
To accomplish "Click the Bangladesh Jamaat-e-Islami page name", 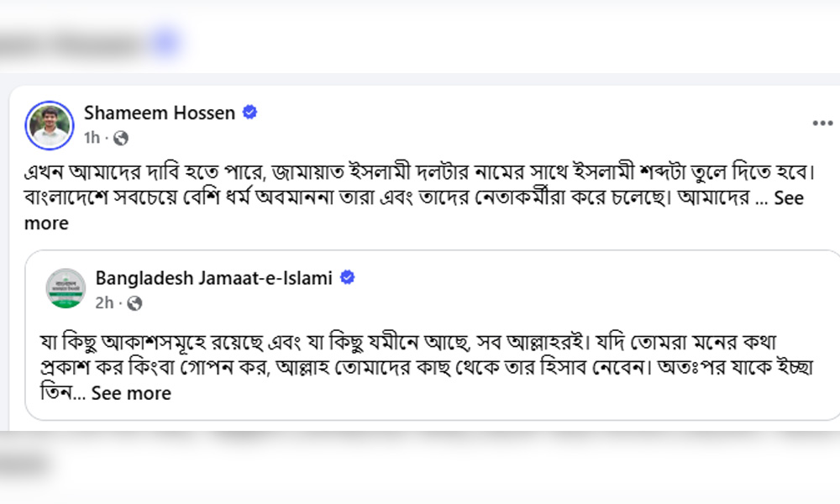I will (x=213, y=277).
